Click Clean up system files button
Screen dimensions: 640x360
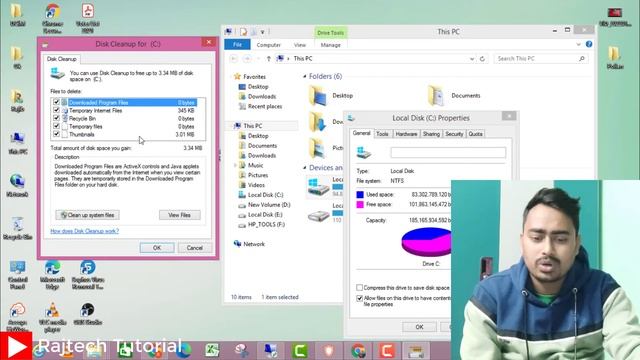coord(87,215)
